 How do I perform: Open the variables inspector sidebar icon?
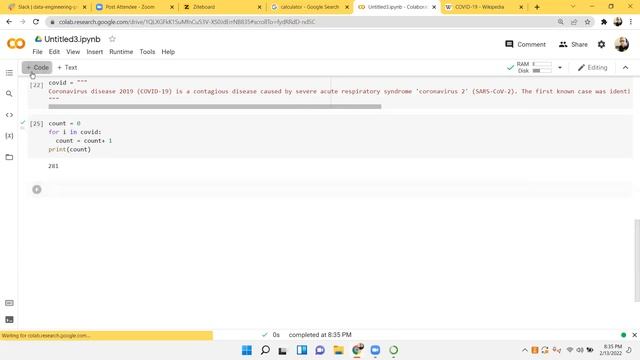(9, 136)
